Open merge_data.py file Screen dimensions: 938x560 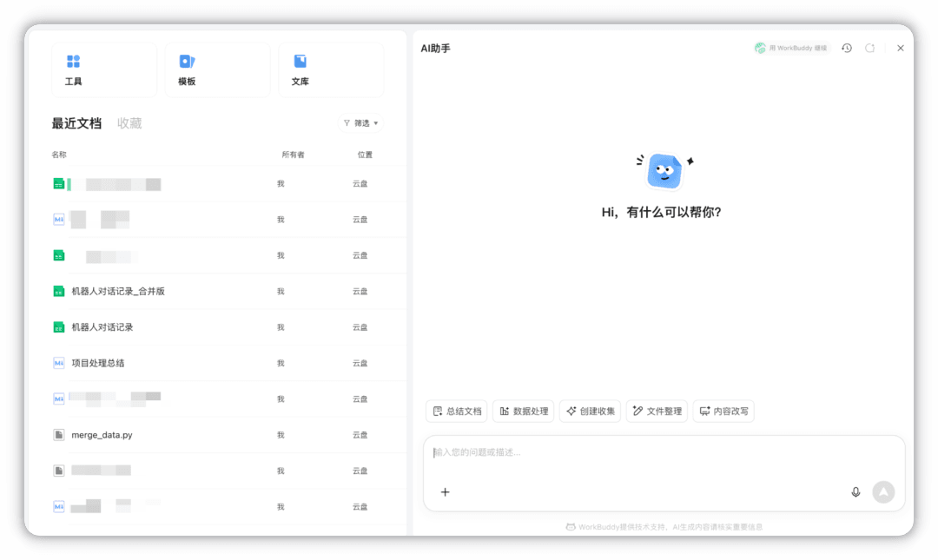click(x=102, y=435)
